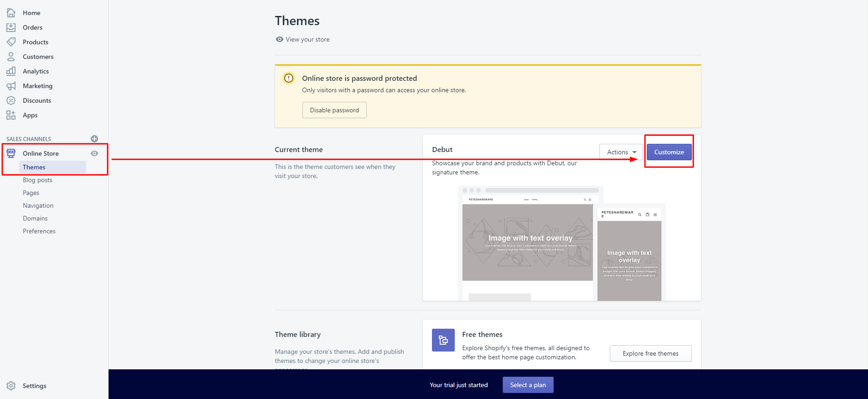This screenshot has height=399, width=868.
Task: Click the desktop theme preview thumbnail
Action: (528, 243)
